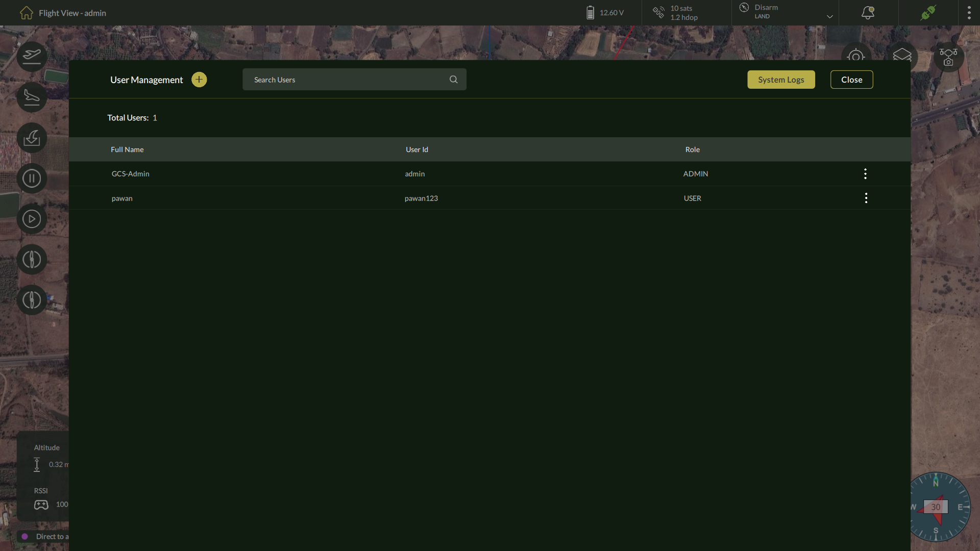The image size is (980, 551).
Task: Focus the Search Users field
Action: [x=354, y=80]
